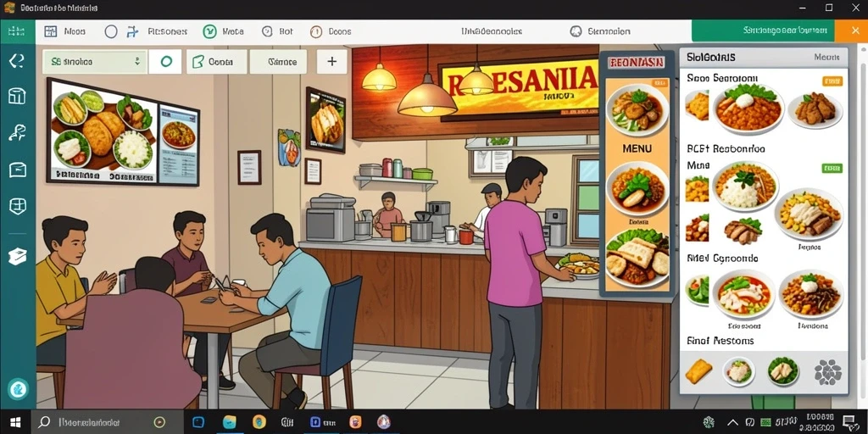
Task: Open the 'Resonoes' toolbar item
Action: [x=167, y=31]
